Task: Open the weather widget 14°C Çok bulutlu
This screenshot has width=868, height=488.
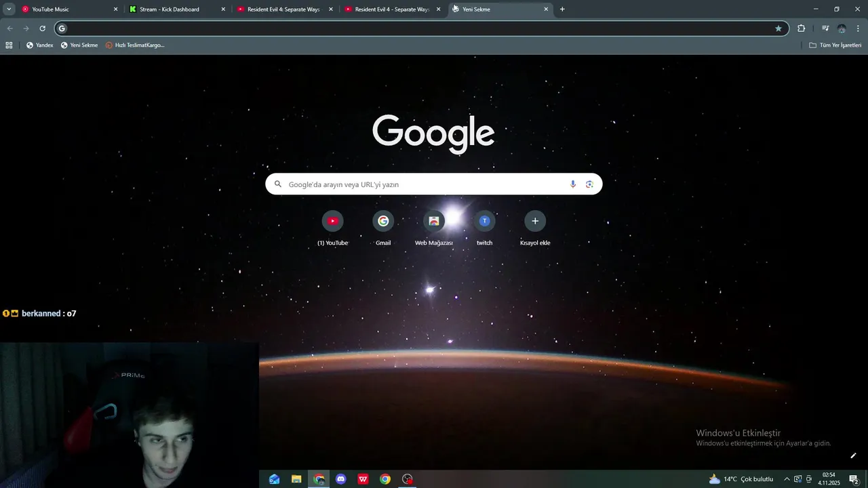Action: coord(741,479)
